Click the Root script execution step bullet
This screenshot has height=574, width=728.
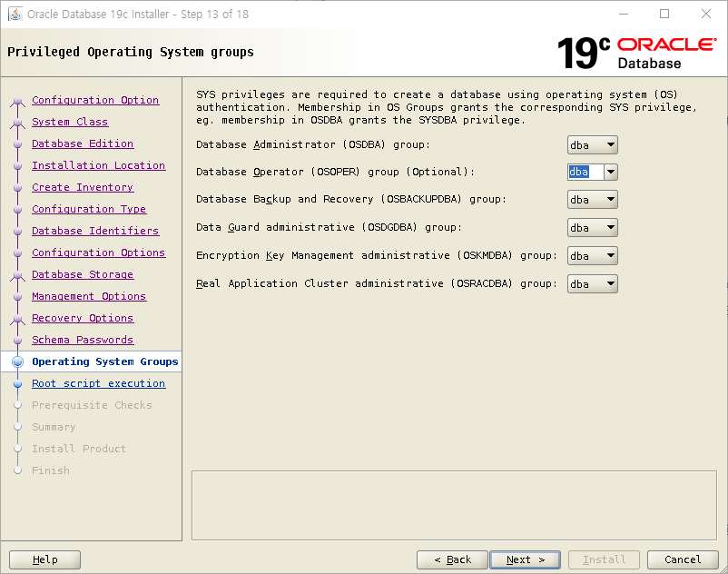click(x=17, y=384)
